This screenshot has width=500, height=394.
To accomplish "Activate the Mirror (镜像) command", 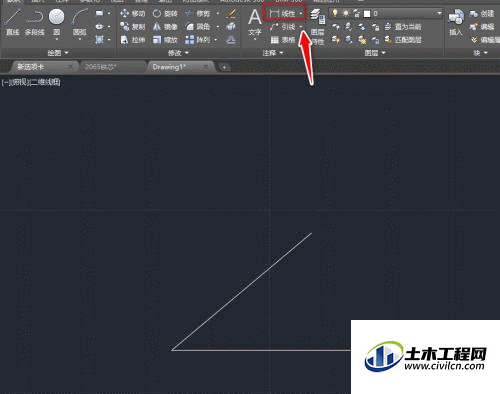I will tap(165, 27).
